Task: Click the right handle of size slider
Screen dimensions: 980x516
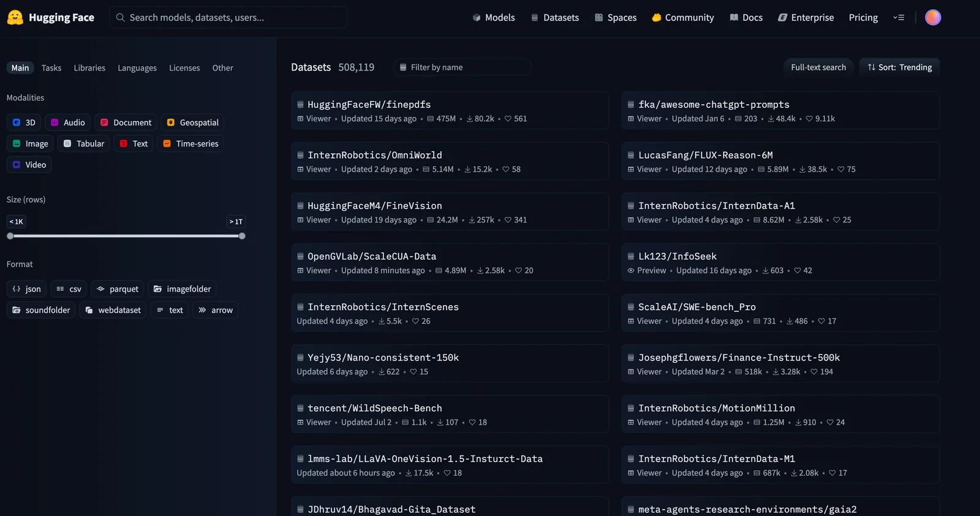Action: click(242, 236)
